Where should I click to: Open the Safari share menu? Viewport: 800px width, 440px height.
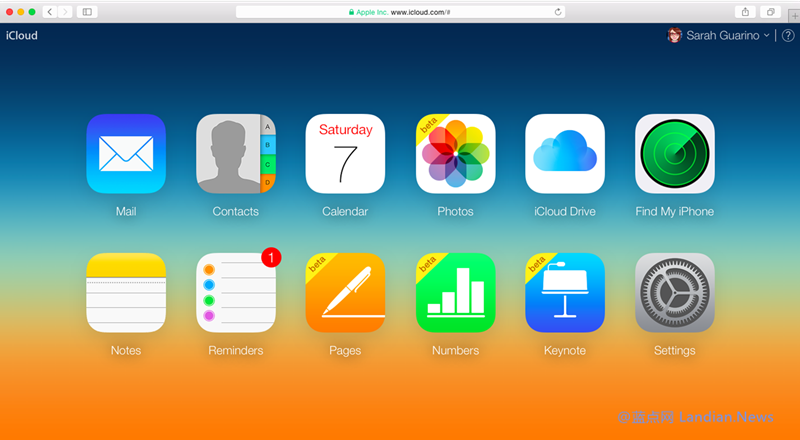point(745,12)
